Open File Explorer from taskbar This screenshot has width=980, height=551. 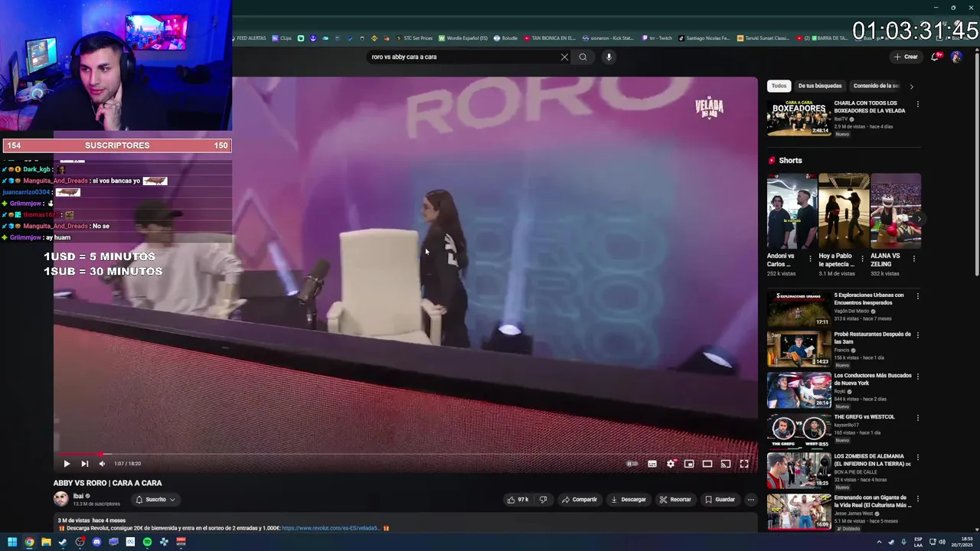coord(46,542)
